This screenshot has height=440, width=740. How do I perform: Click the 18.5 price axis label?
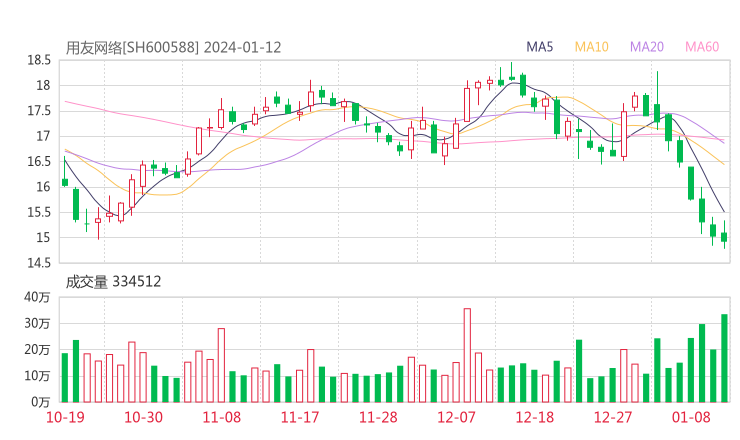coord(39,60)
